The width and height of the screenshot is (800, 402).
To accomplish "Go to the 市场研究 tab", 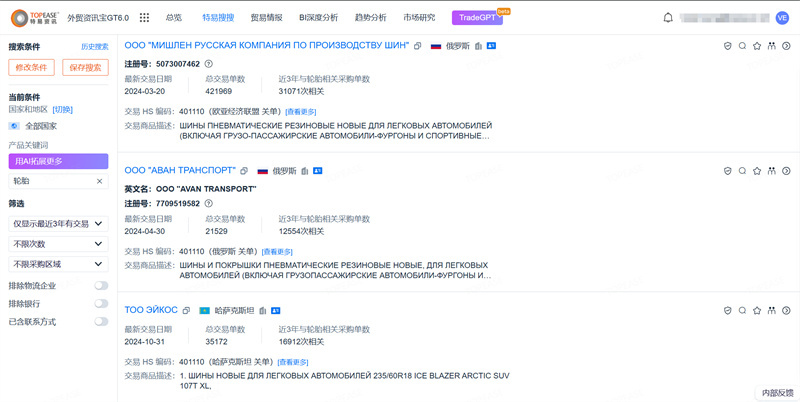I will (419, 18).
